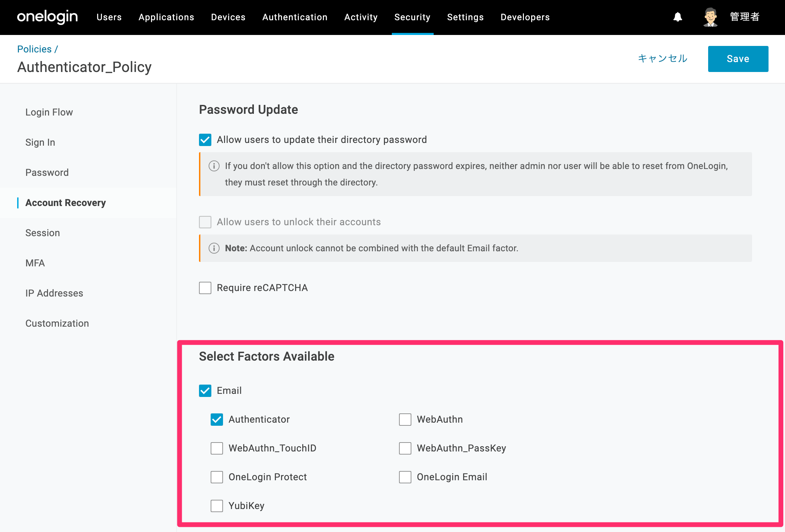The image size is (785, 532).
Task: Select the Account Recovery section
Action: (66, 203)
